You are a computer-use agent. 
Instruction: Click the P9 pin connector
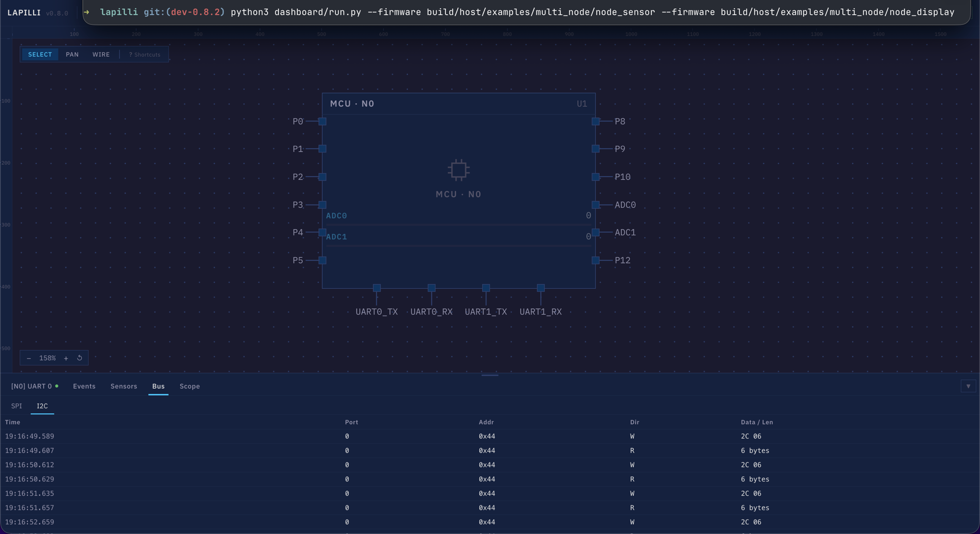595,149
